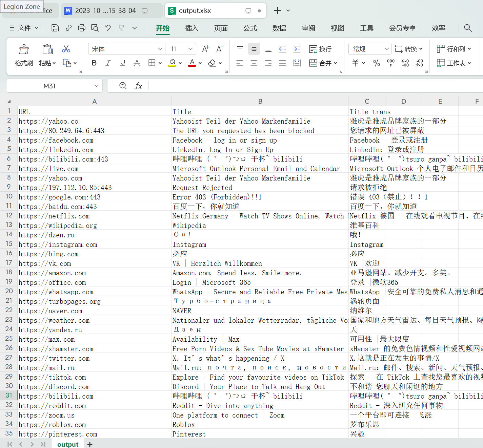Viewport: 483px width, 448px height.
Task: Click the Select All corner triangle
Action: pyautogui.click(x=9, y=102)
